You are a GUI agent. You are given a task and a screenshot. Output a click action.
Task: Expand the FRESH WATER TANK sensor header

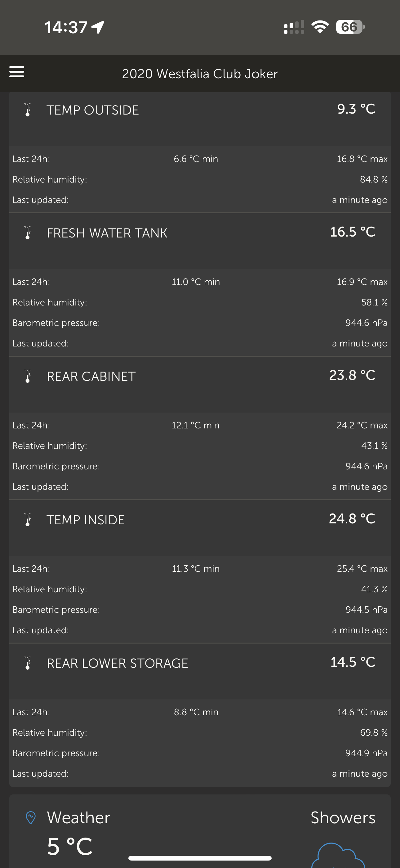(x=200, y=241)
